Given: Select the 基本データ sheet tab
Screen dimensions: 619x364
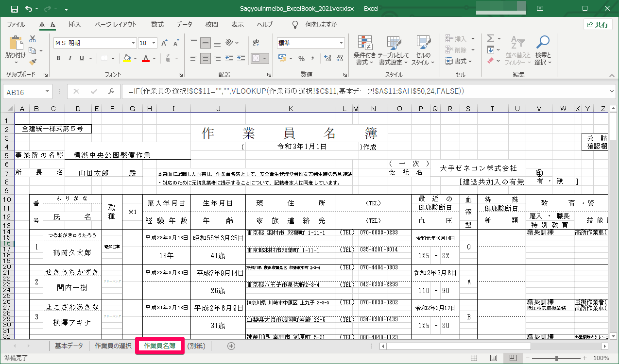Looking at the screenshot, I should pos(69,346).
